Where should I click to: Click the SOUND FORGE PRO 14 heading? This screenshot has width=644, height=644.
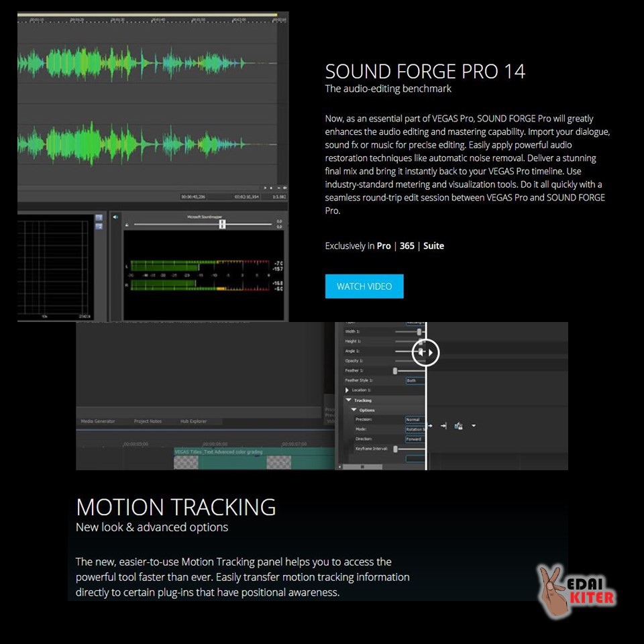click(425, 71)
